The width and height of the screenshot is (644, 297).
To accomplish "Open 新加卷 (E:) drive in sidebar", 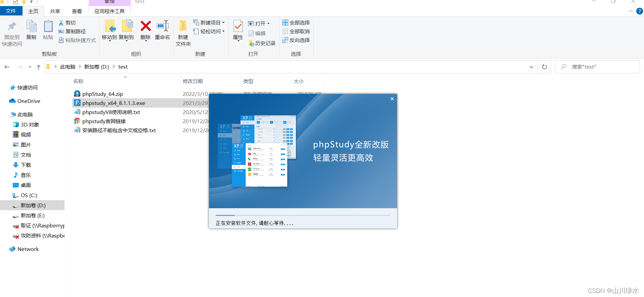I will [x=33, y=215].
